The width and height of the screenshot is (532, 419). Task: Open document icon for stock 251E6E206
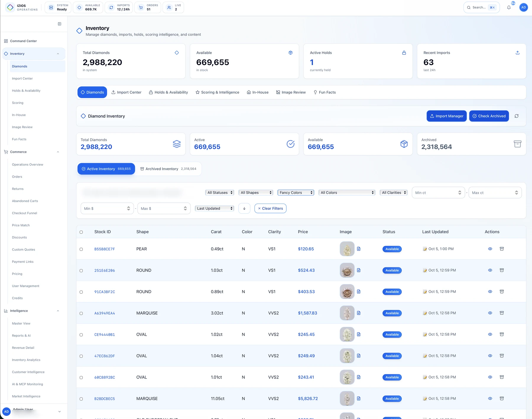[359, 270]
